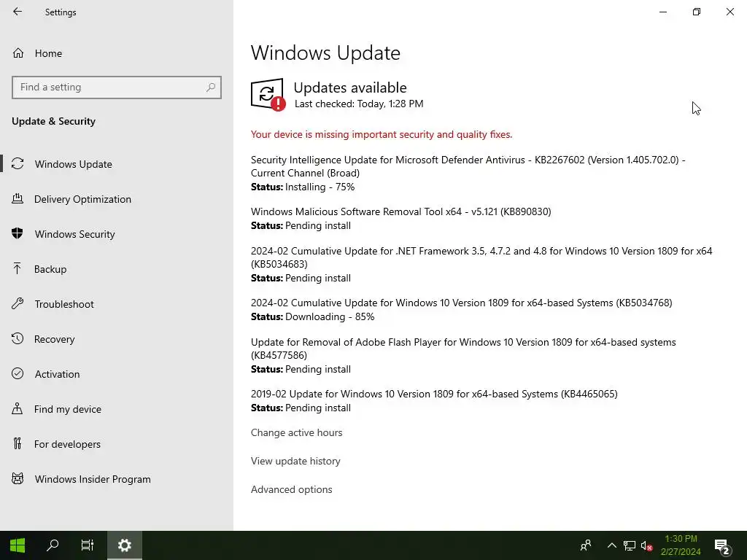Click the Downloading - 85% status line

pyautogui.click(x=312, y=316)
